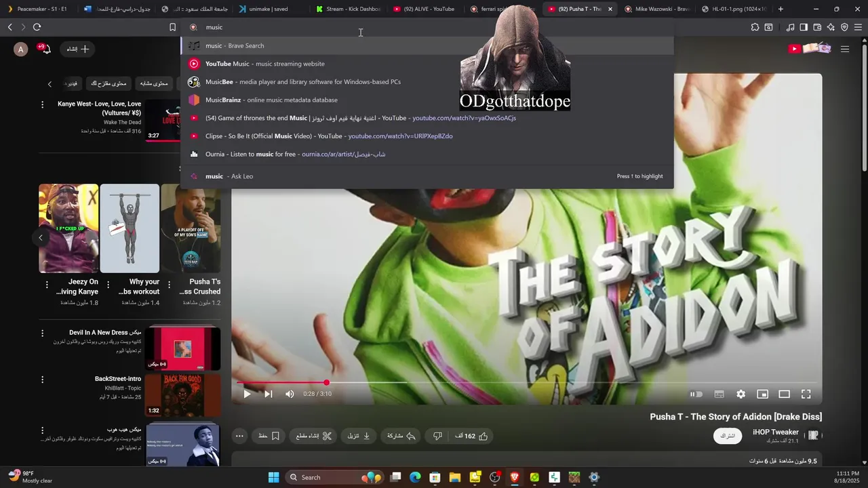Like the video with 162K thumbs up

pyautogui.click(x=473, y=436)
